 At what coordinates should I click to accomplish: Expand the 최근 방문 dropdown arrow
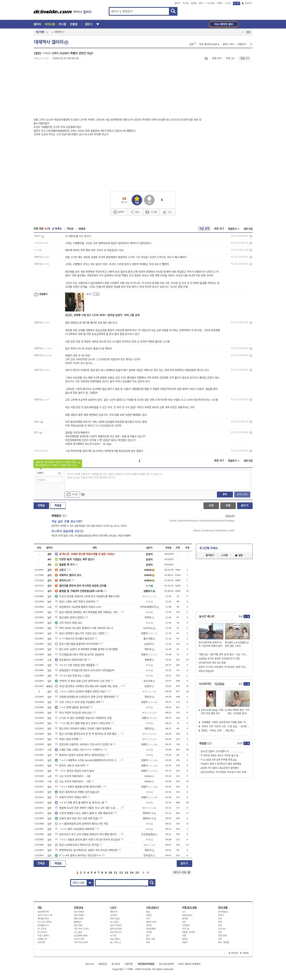tap(47, 32)
